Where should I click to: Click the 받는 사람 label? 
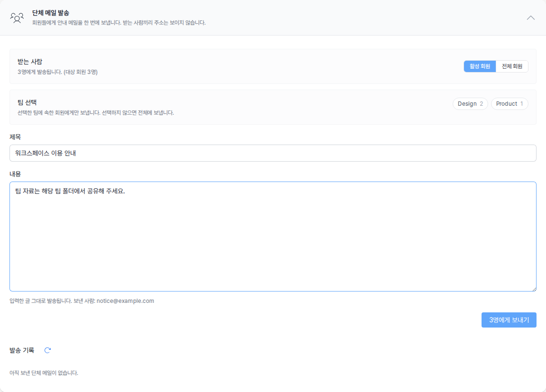[30, 62]
